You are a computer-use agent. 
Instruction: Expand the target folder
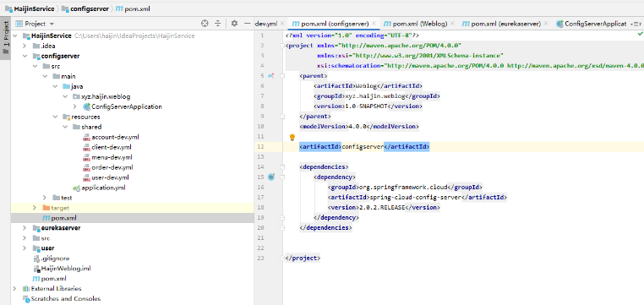[35, 208]
